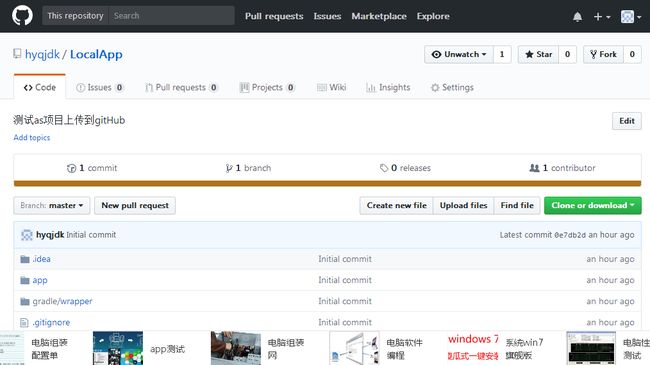Open the notifications bell icon
650x365 pixels.
[x=577, y=17]
